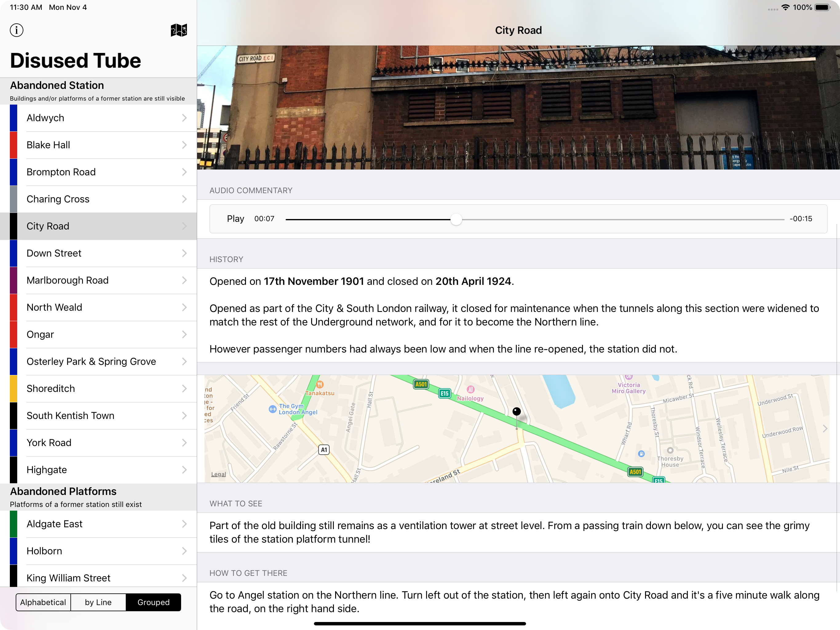Select Highgate station in list
The width and height of the screenshot is (840, 630).
coord(98,470)
